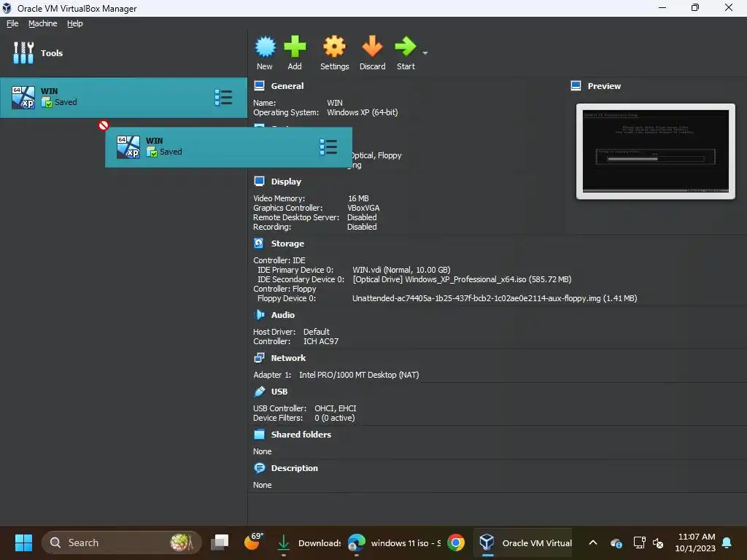Image resolution: width=747 pixels, height=560 pixels.
Task: Click the Preview header monitor icon
Action: (x=576, y=86)
